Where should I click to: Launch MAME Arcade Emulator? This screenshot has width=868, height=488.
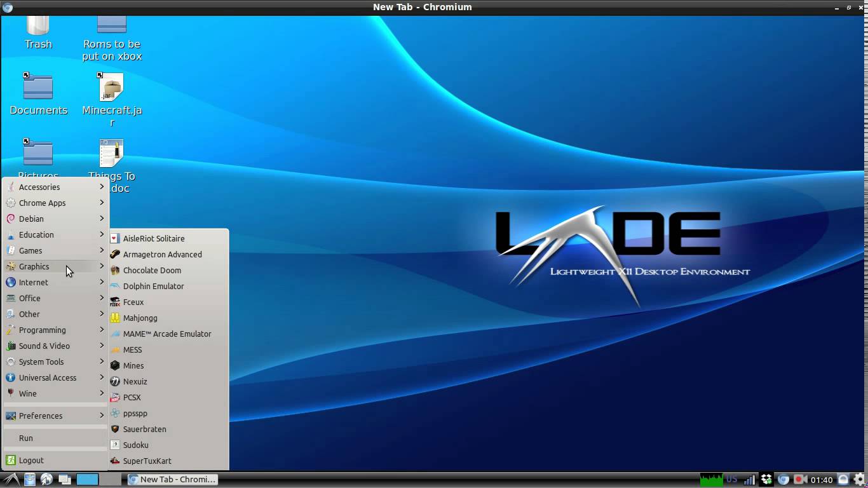(168, 334)
